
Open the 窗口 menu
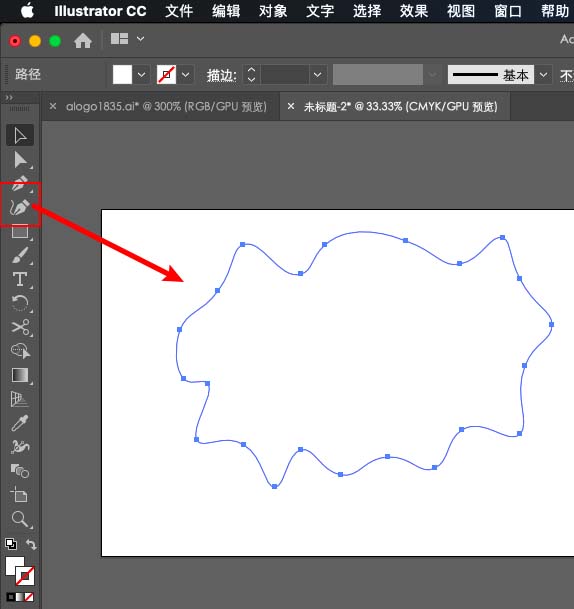[x=508, y=11]
